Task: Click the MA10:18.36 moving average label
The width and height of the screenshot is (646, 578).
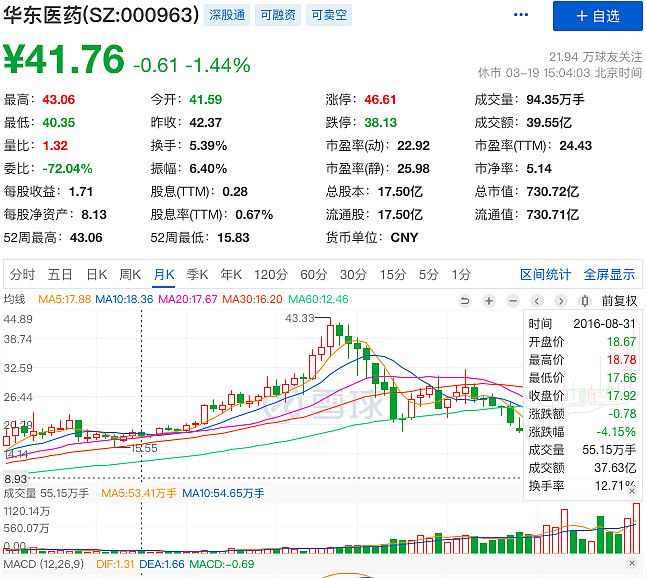Action: point(124,299)
